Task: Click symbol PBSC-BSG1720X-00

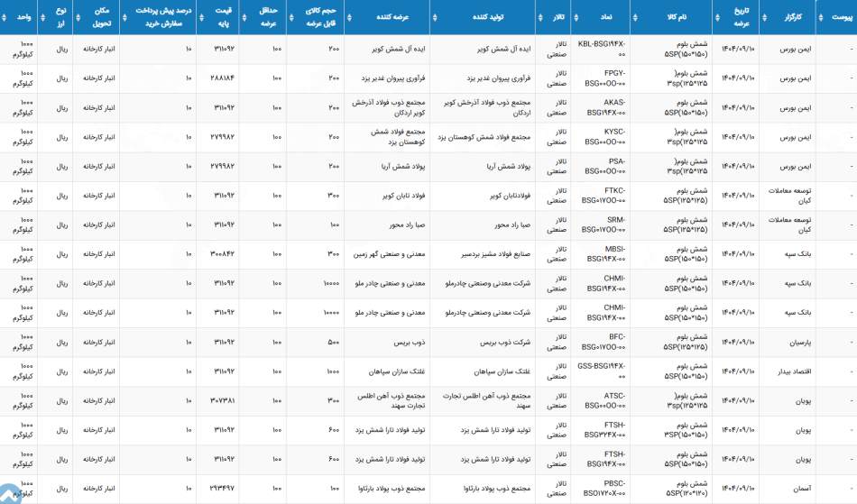Action: tap(604, 489)
